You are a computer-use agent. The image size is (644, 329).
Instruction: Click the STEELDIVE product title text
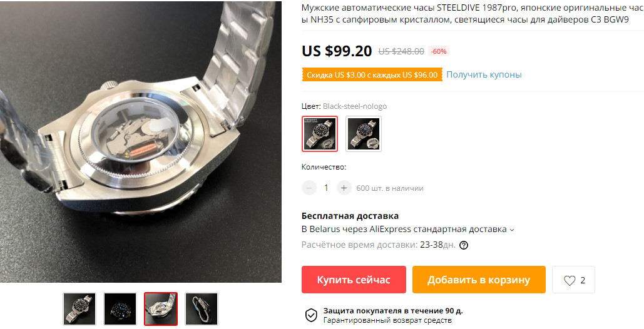(x=473, y=14)
